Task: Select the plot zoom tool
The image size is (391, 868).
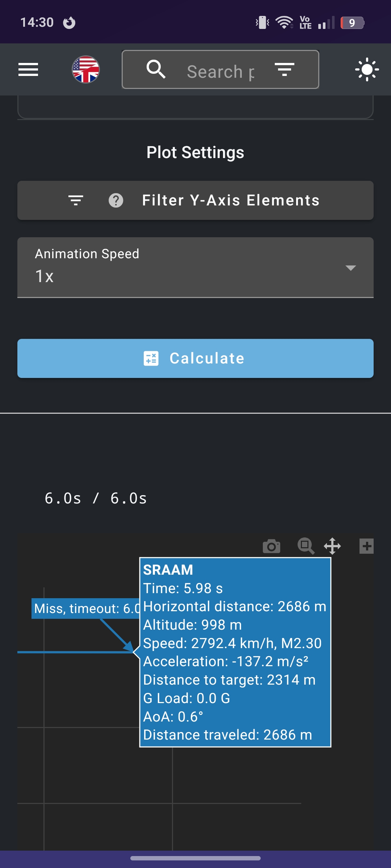Action: tap(306, 546)
